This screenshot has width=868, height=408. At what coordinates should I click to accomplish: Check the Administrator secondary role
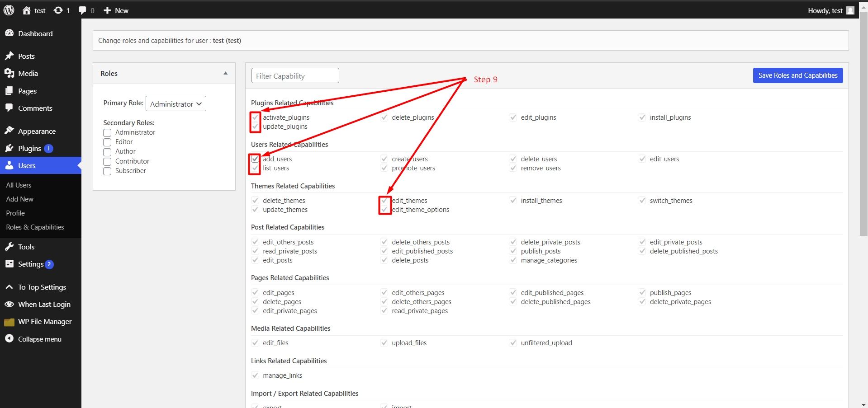coord(107,133)
